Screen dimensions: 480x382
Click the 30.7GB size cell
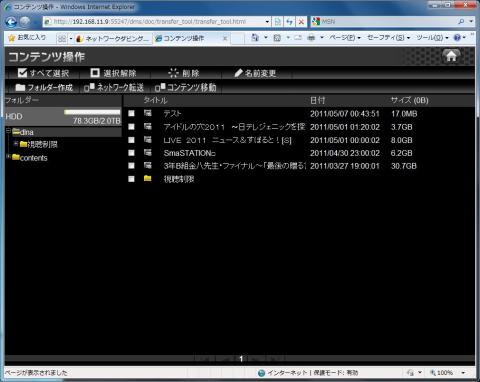(x=404, y=166)
